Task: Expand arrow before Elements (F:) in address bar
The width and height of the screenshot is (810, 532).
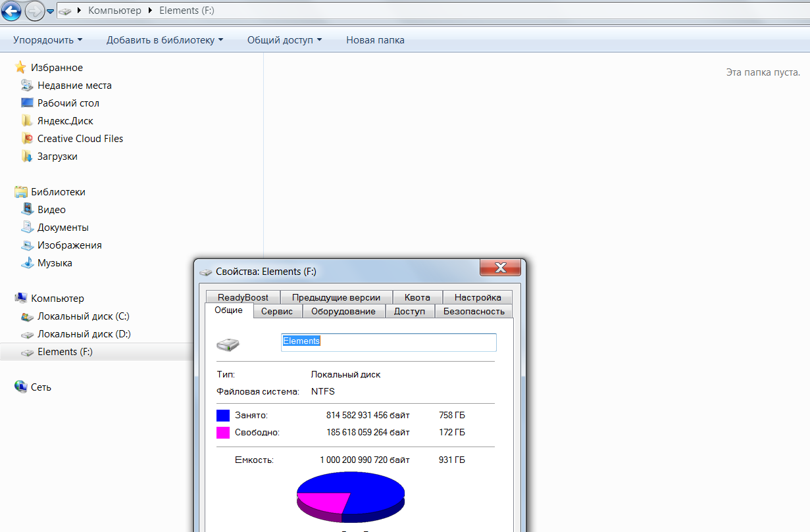Action: (151, 11)
